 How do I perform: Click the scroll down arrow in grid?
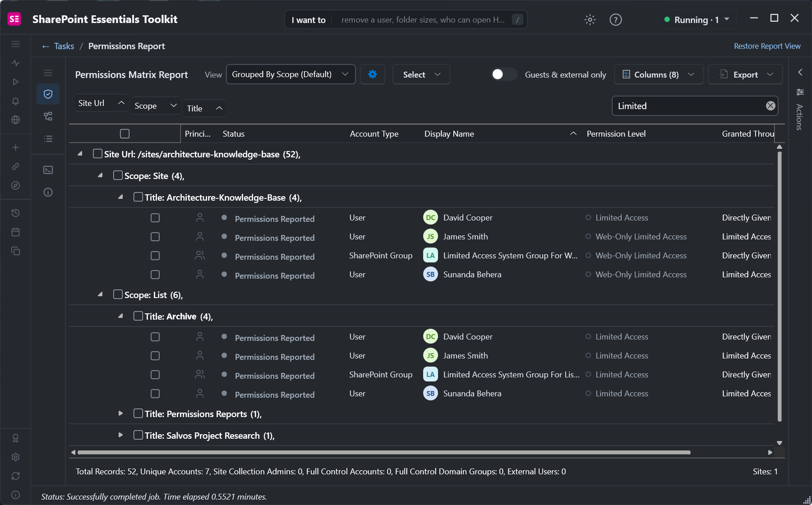pos(780,443)
